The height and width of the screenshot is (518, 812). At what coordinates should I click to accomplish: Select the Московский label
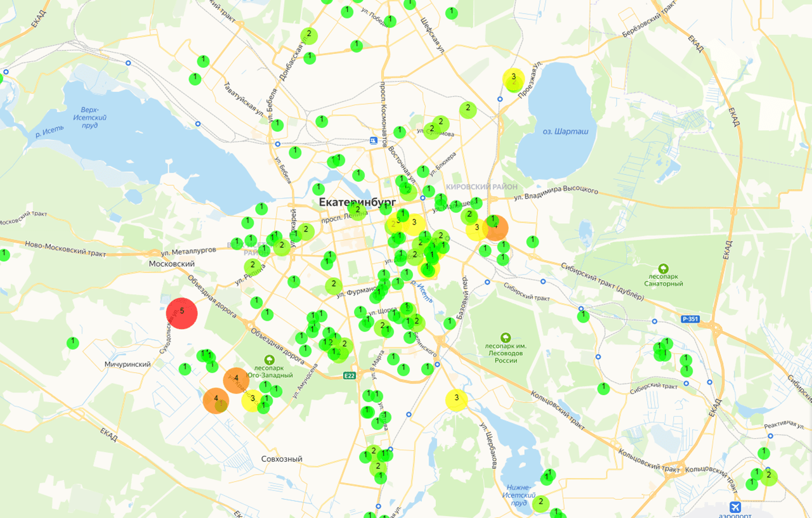[171, 264]
